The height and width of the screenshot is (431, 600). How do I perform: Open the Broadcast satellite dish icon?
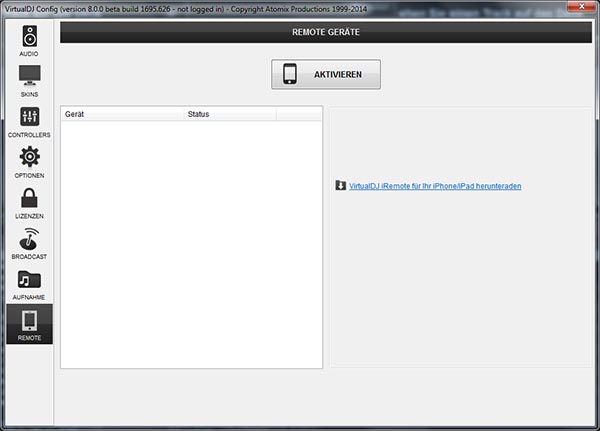click(29, 239)
